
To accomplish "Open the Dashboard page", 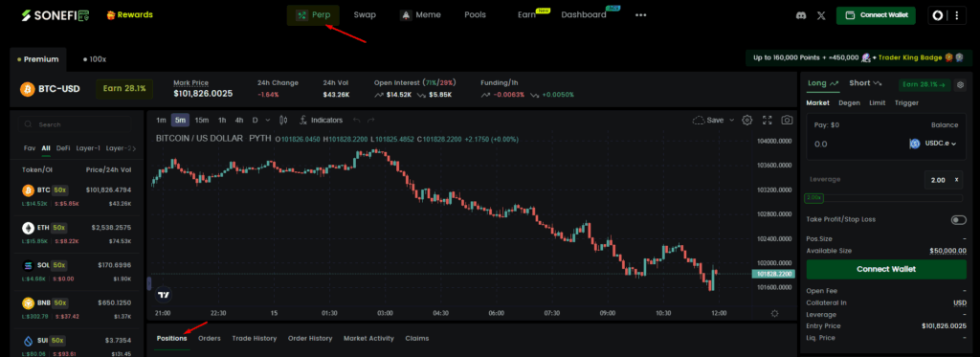I will coord(584,15).
